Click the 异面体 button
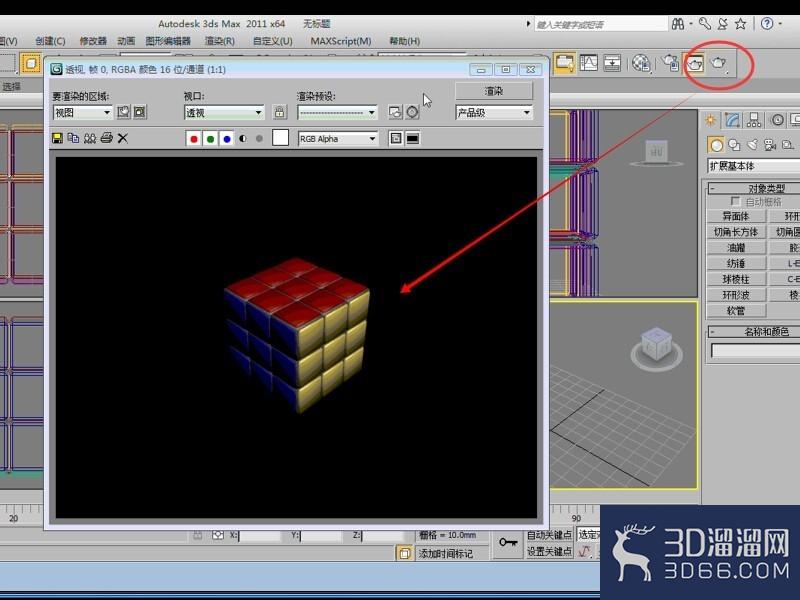Image resolution: width=800 pixels, height=600 pixels. coord(736,216)
